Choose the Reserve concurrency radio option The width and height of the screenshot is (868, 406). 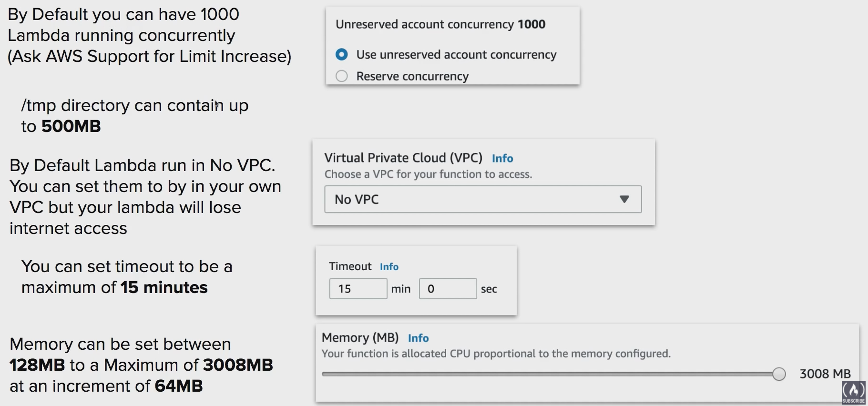(x=341, y=76)
